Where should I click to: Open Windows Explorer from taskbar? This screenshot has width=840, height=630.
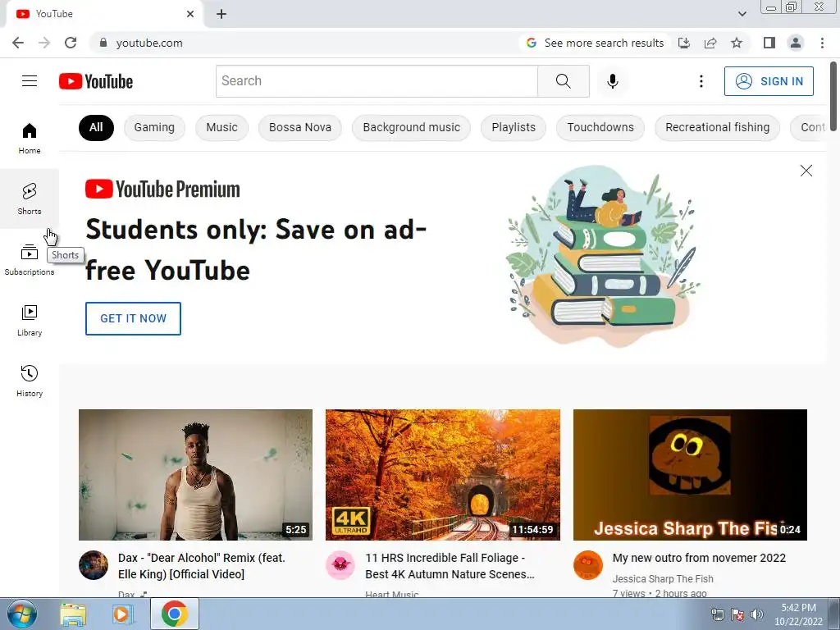(x=73, y=614)
